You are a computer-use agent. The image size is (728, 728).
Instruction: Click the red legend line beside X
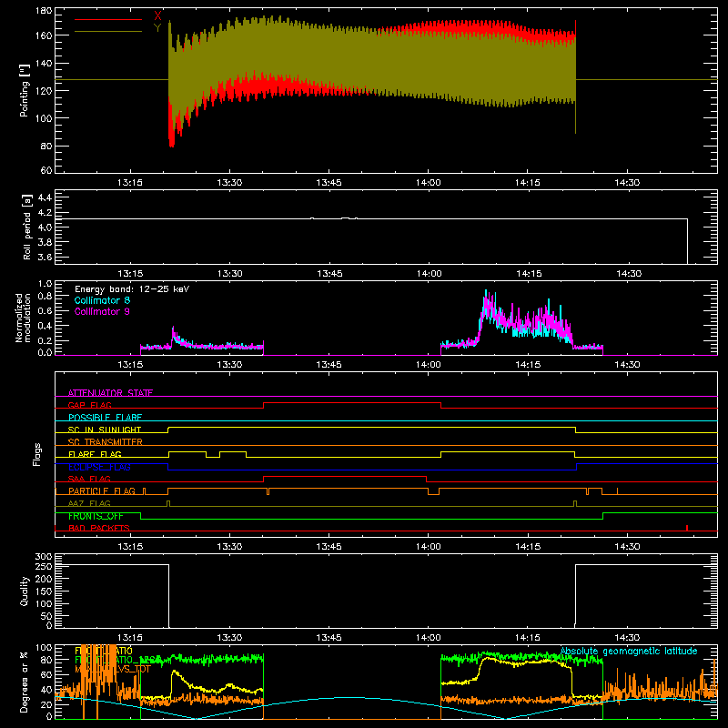pyautogui.click(x=108, y=19)
